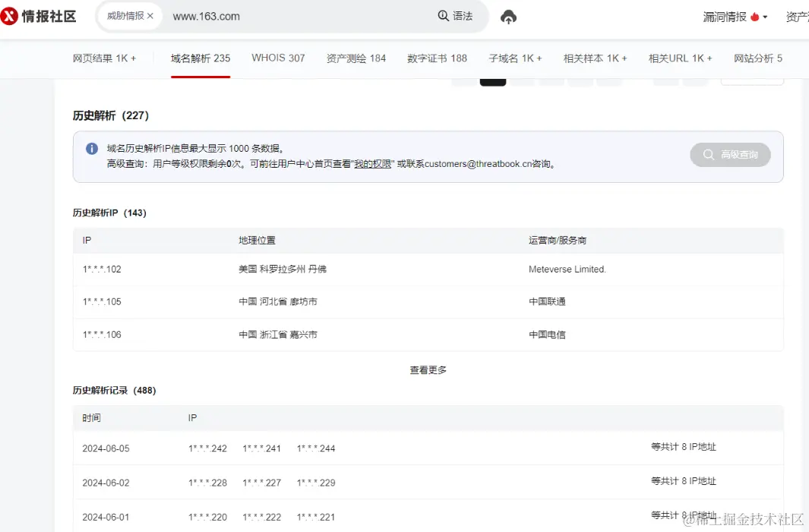Open the 语法 syntax help link

[x=463, y=16]
